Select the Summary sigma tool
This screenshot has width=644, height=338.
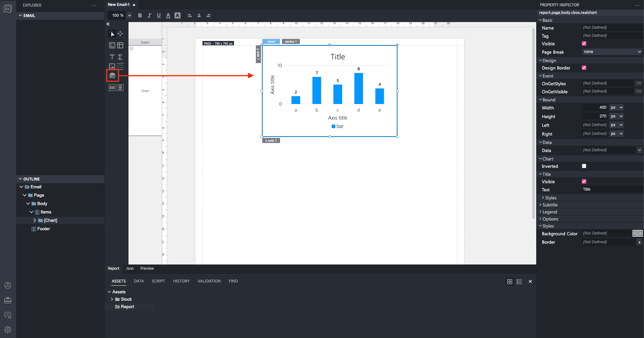coord(120,57)
